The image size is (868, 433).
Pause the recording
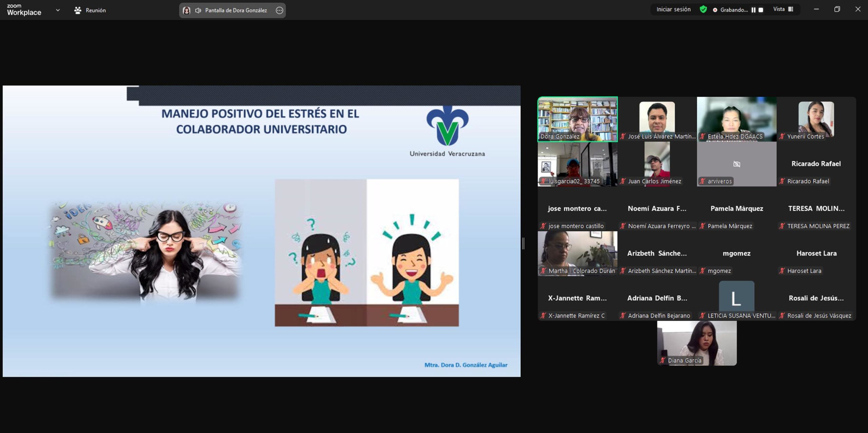pyautogui.click(x=753, y=10)
